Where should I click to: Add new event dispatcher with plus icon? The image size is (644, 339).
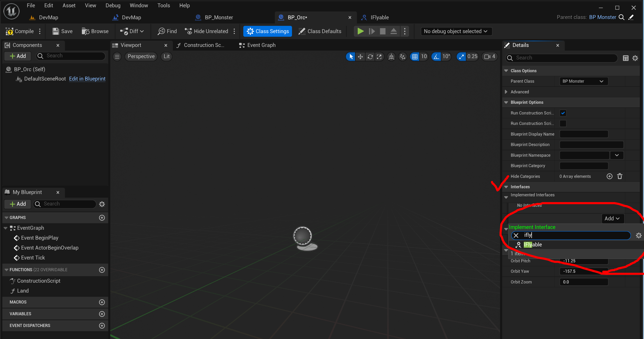point(102,326)
